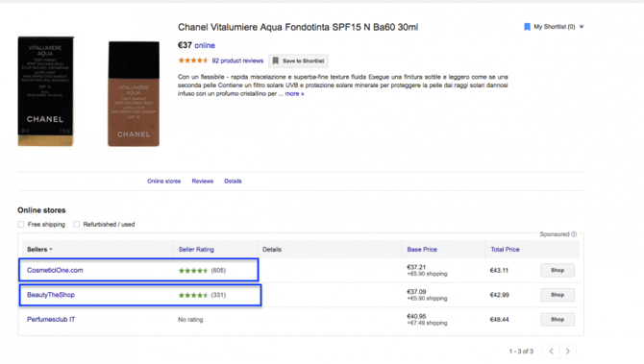
Task: View the Chanel foundation bottle image
Action: click(134, 93)
